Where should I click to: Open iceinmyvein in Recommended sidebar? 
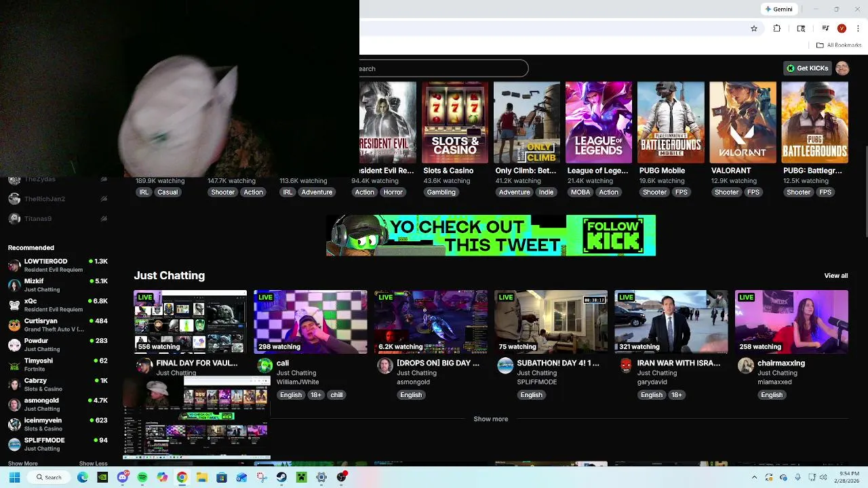(58, 424)
